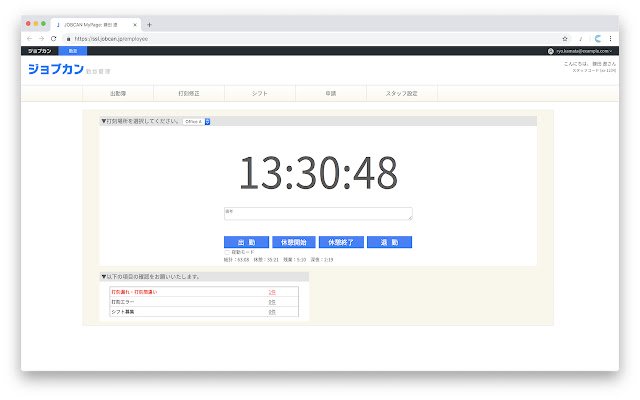Open the 打刻修正 menu item
Viewport: 640px width, 400px height.
[189, 93]
